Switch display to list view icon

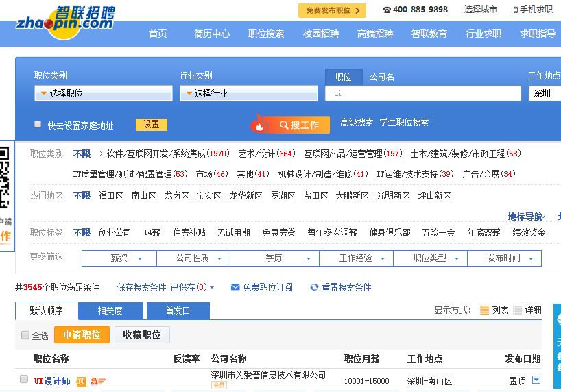(484, 310)
